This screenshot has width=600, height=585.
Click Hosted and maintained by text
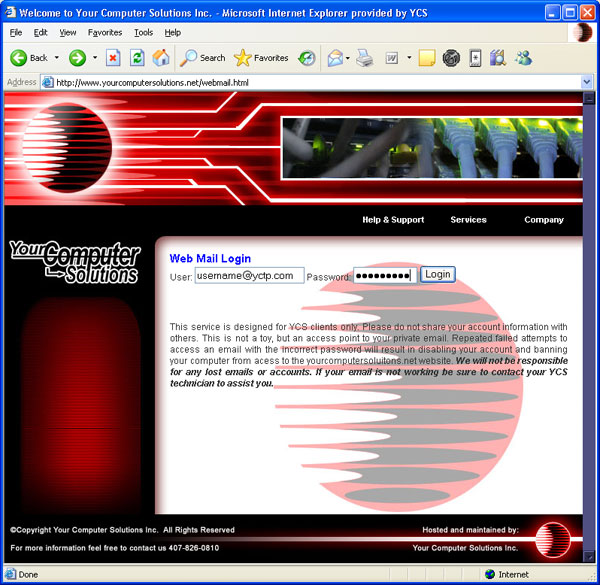click(470, 530)
